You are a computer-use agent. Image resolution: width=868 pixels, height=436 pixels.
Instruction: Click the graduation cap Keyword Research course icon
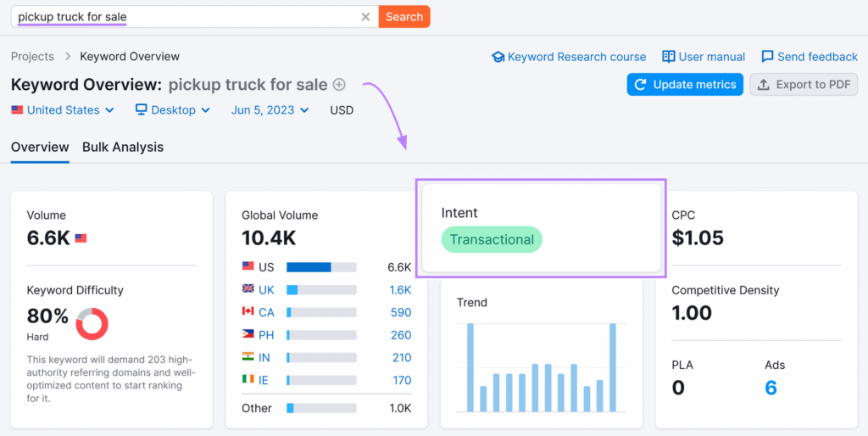[498, 57]
